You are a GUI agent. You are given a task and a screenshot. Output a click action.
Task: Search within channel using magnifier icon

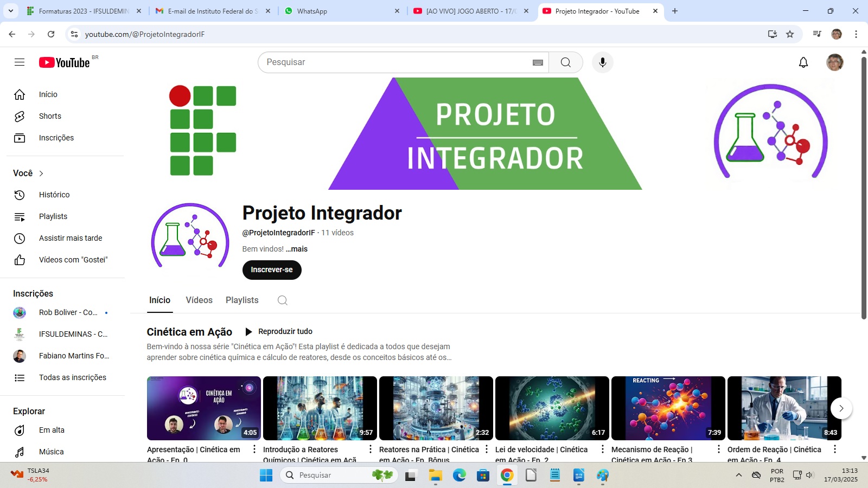(x=283, y=300)
